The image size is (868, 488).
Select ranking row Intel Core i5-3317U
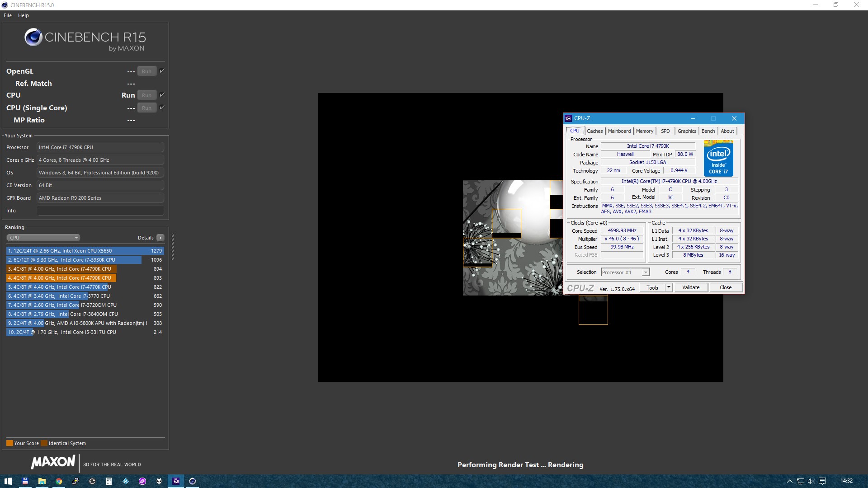click(85, 332)
